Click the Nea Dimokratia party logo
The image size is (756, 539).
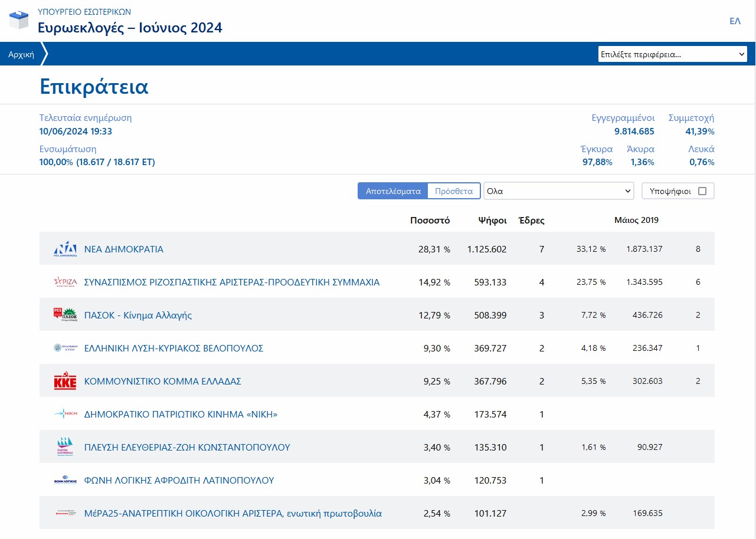65,249
